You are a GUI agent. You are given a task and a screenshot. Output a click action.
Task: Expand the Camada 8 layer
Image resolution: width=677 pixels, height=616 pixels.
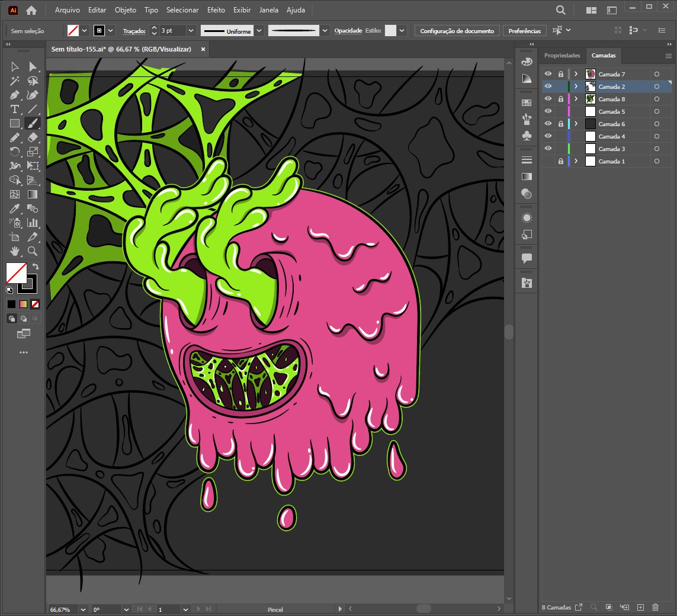tap(576, 99)
